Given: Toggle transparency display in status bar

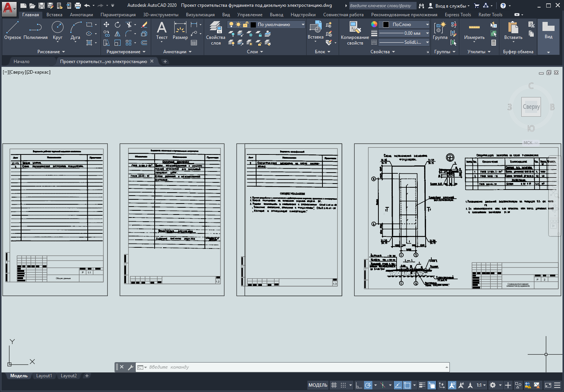Looking at the screenshot, I should 432,385.
